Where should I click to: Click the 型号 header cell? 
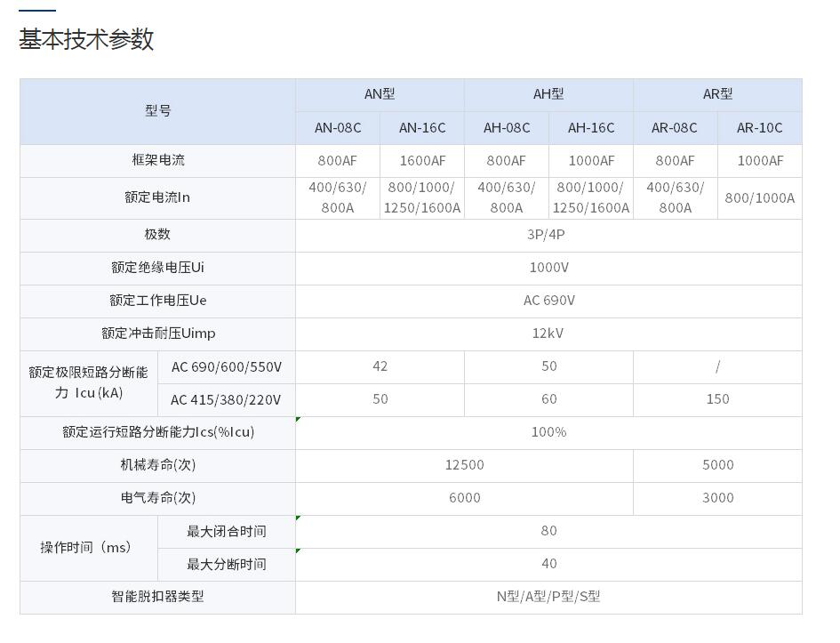click(157, 111)
